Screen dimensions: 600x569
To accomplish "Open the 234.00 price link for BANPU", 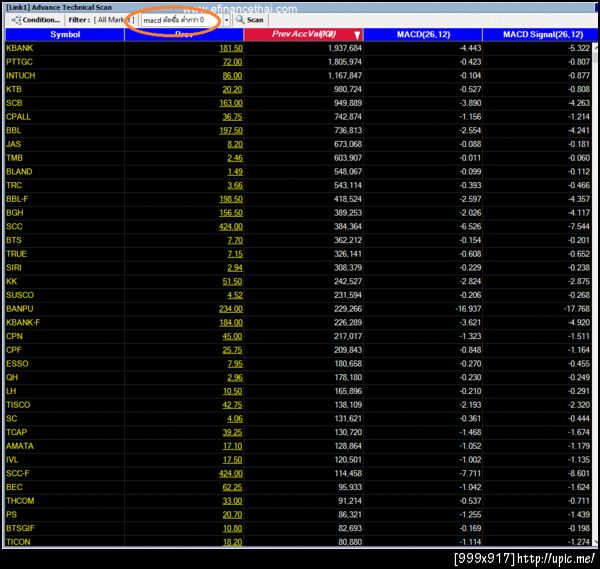I will 231,309.
